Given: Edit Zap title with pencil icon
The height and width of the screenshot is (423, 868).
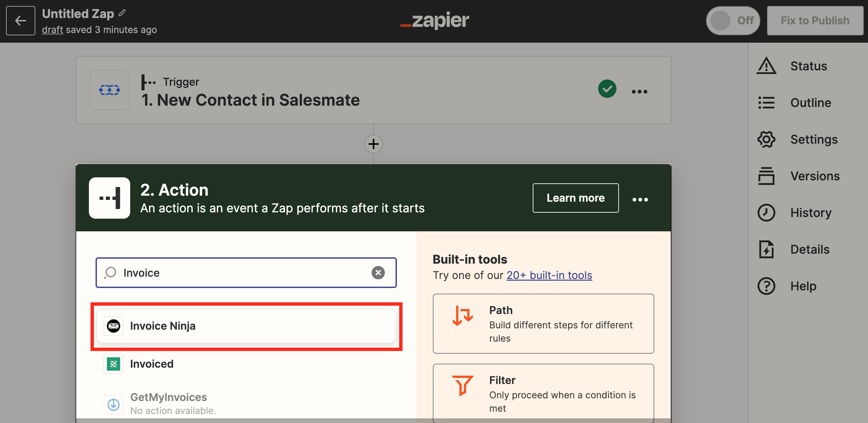Looking at the screenshot, I should click(123, 13).
